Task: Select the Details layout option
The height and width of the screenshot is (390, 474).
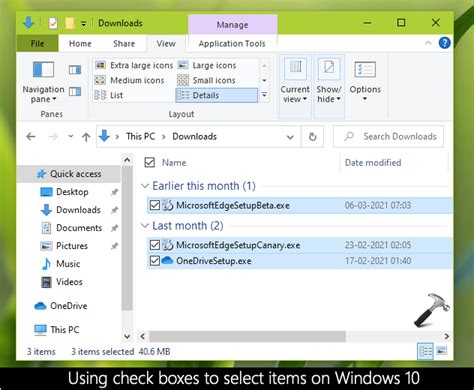Action: (217, 95)
